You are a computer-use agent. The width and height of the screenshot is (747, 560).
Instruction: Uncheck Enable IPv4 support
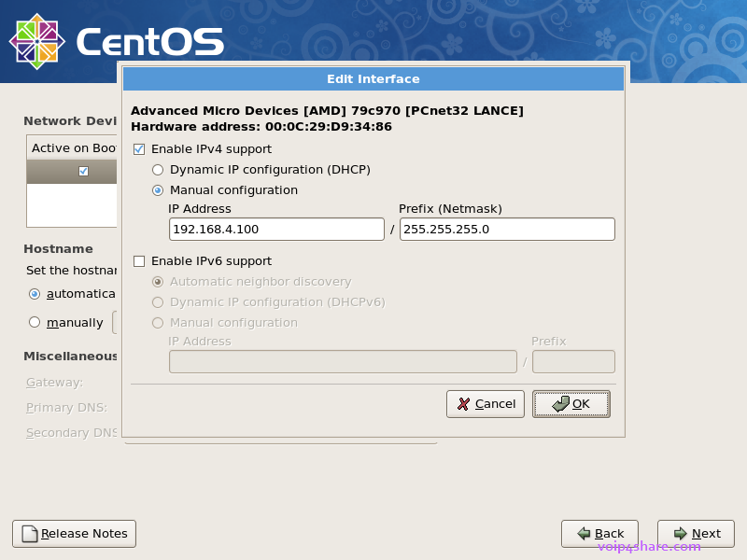[138, 148]
